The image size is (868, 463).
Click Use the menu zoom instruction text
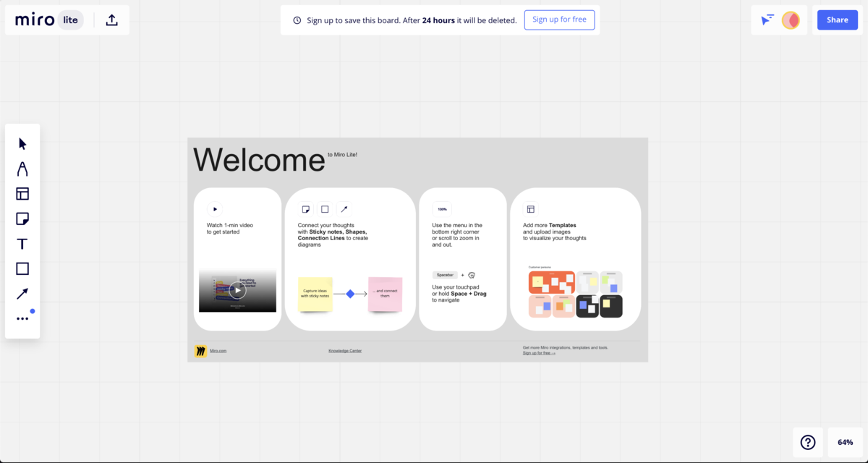(x=457, y=235)
